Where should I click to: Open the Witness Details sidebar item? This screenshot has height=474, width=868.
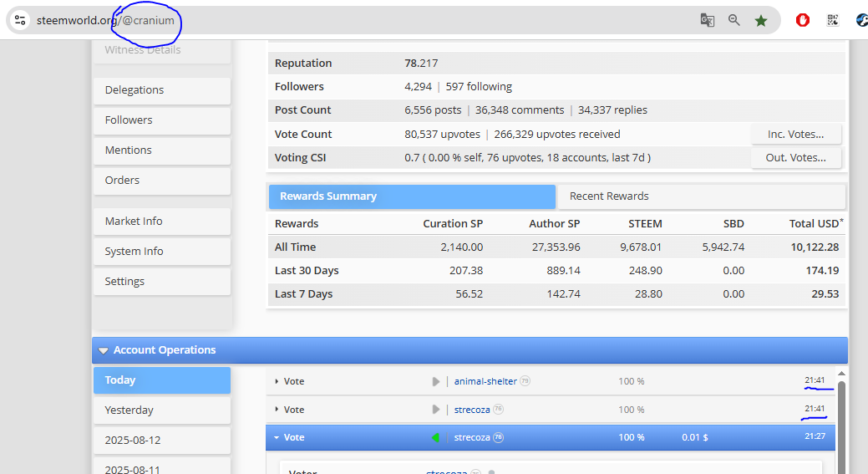pos(161,50)
